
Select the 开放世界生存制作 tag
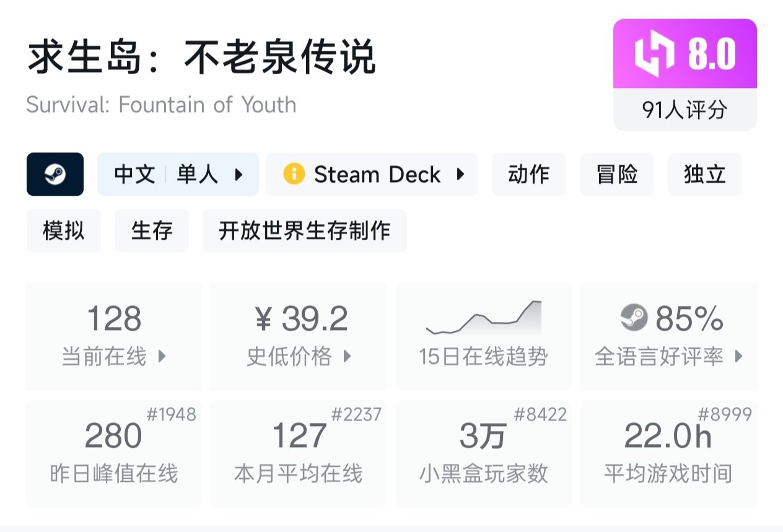[305, 230]
